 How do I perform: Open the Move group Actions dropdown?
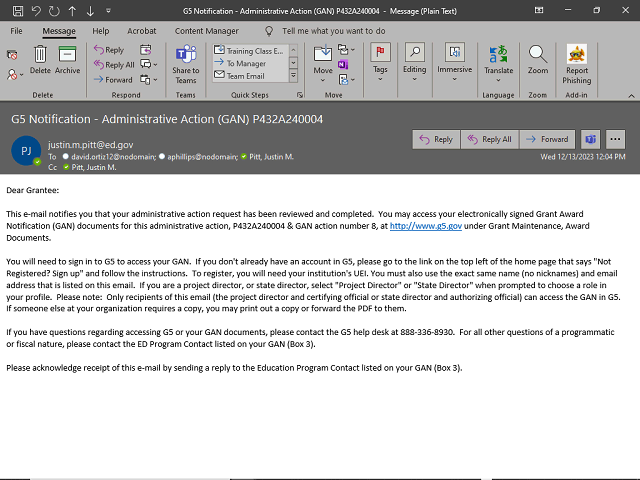tap(347, 80)
